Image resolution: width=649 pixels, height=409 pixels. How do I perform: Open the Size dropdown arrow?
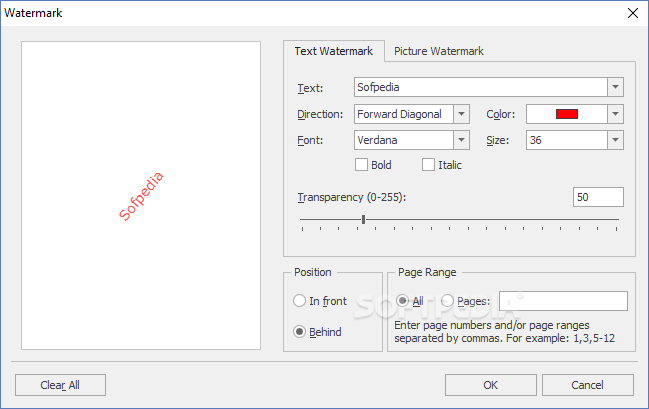tap(615, 140)
